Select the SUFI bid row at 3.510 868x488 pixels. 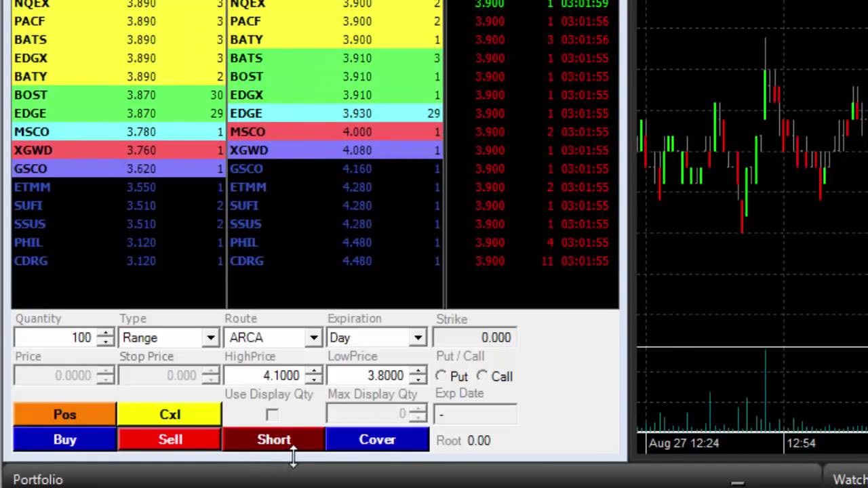[119, 205]
